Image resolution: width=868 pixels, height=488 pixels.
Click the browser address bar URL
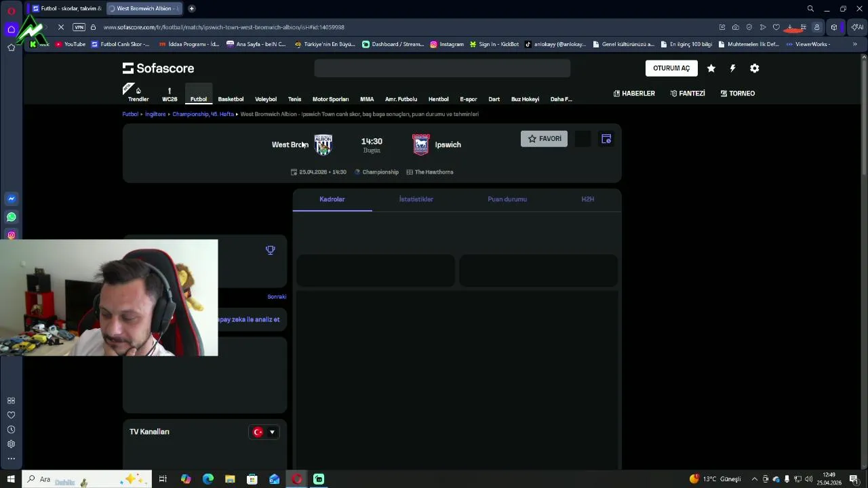point(224,27)
